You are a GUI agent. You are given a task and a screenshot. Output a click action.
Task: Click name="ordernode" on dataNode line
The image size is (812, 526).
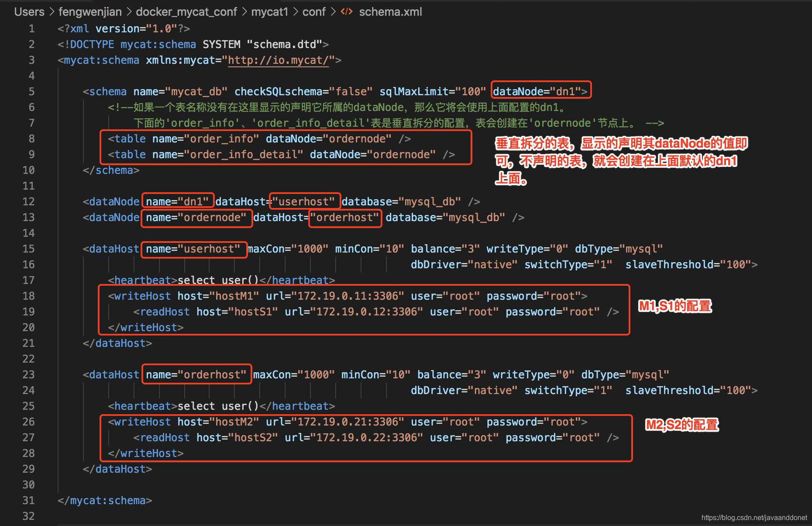(196, 218)
